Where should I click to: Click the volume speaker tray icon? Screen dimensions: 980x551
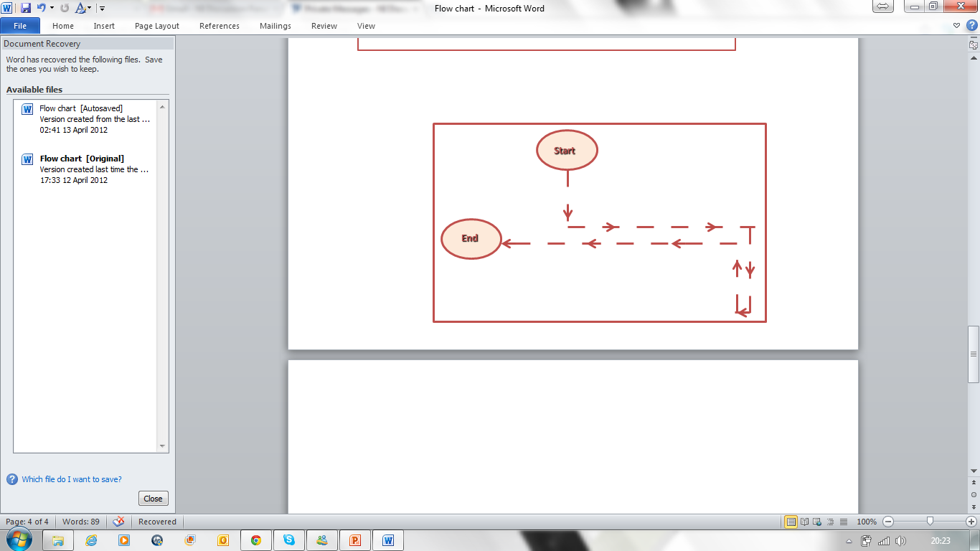click(900, 541)
